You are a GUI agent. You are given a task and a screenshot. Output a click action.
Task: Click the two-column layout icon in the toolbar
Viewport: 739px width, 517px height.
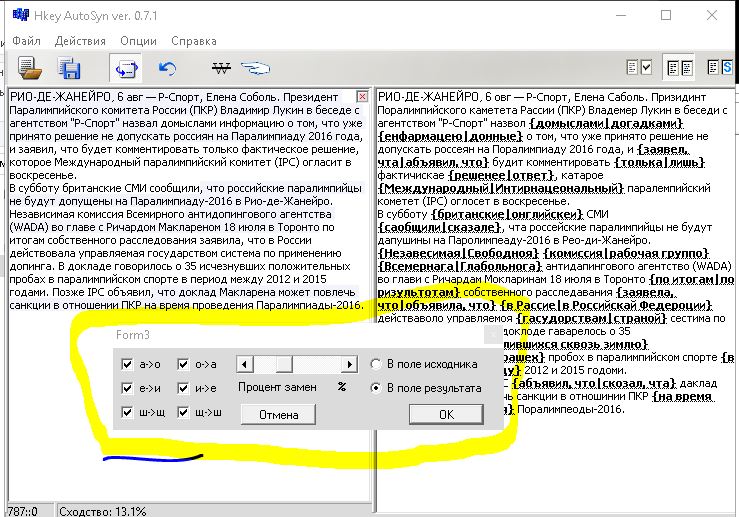coord(679,67)
